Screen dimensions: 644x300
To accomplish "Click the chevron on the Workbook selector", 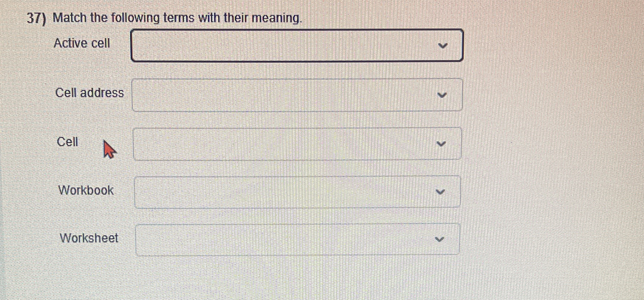I will tap(440, 191).
